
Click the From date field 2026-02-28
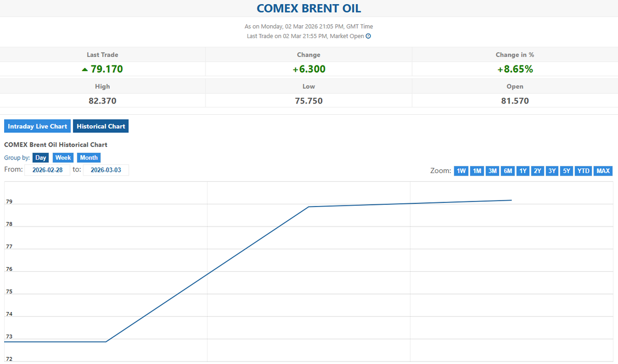47,170
